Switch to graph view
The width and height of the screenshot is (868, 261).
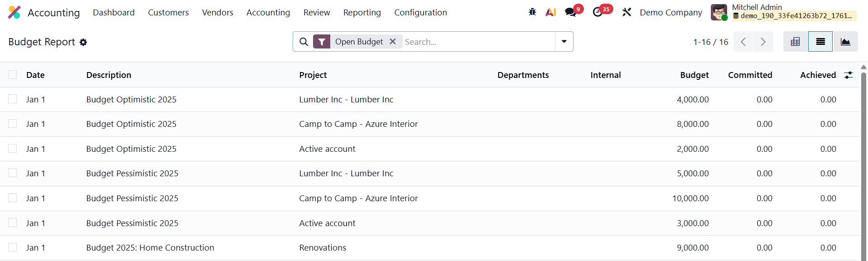pyautogui.click(x=845, y=42)
